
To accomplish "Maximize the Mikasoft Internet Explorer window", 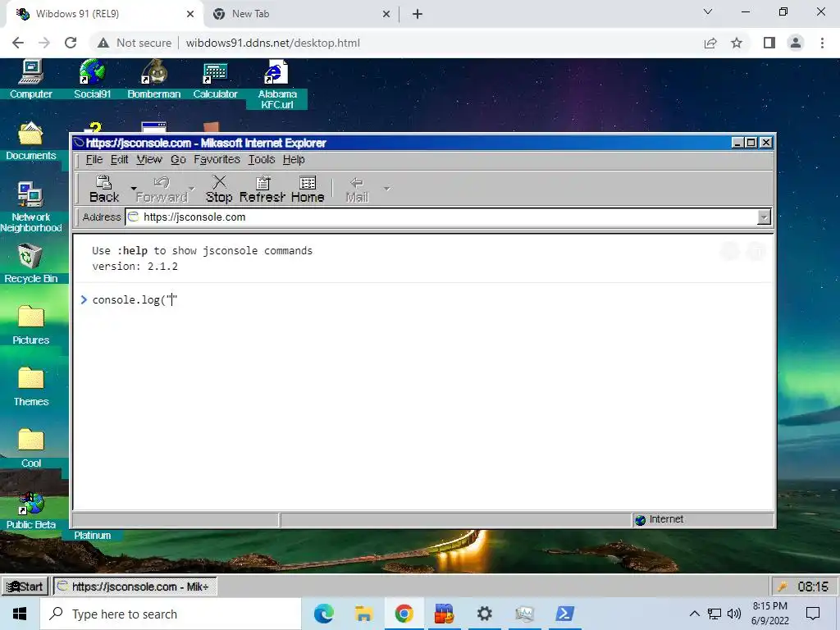I will click(x=751, y=143).
